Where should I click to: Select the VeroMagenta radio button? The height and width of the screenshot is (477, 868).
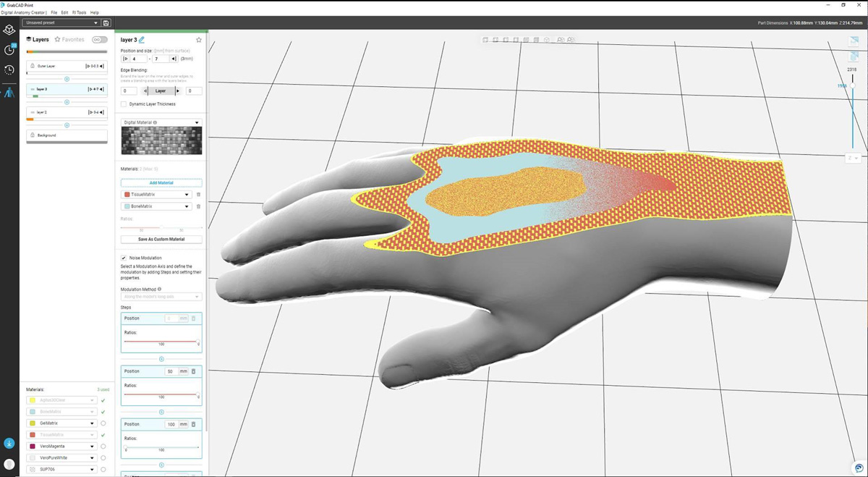tap(103, 447)
